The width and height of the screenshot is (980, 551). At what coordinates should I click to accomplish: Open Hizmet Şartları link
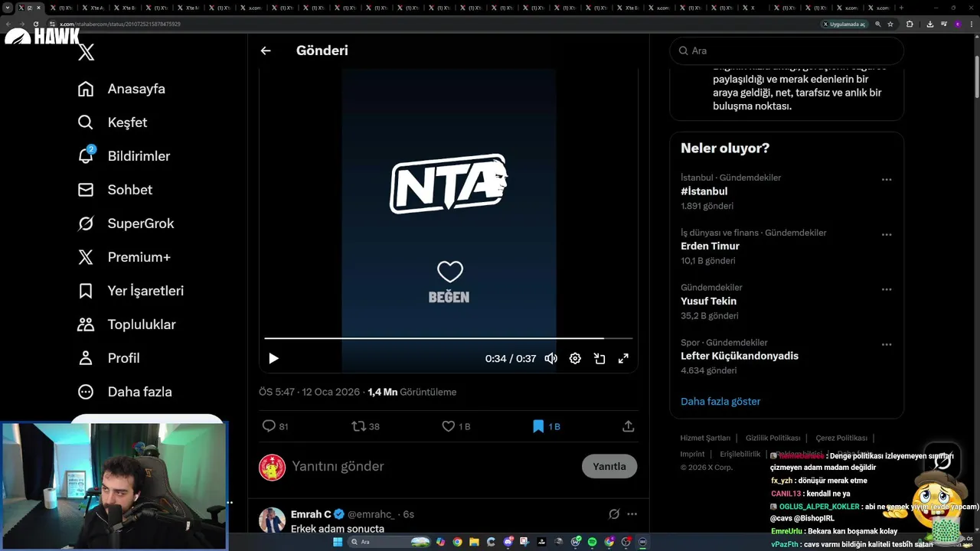click(x=705, y=439)
